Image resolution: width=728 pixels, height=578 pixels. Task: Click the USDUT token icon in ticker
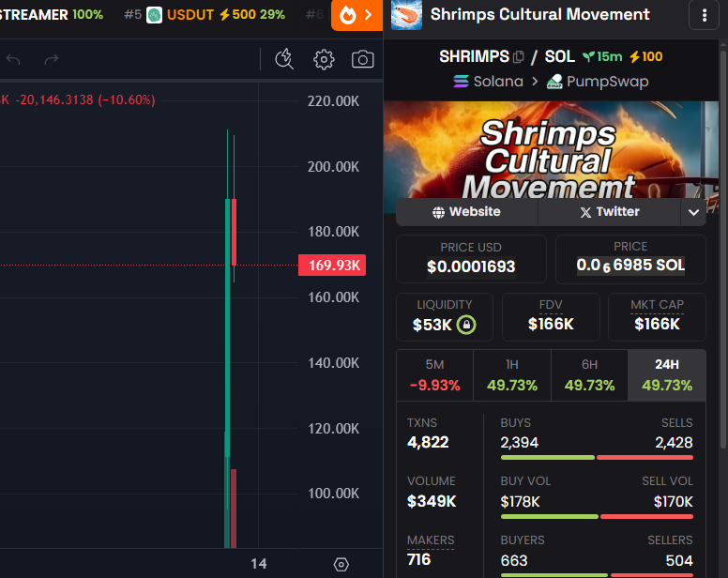pyautogui.click(x=154, y=15)
